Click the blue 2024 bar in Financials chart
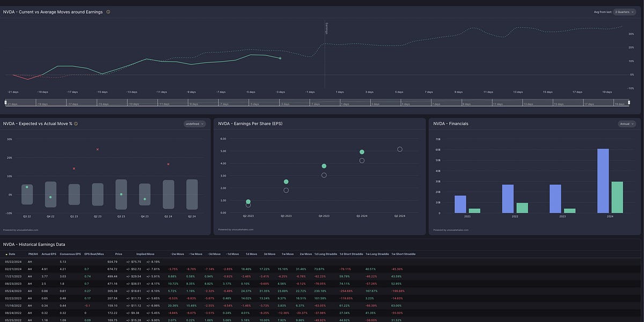644x322 pixels. [x=603, y=181]
